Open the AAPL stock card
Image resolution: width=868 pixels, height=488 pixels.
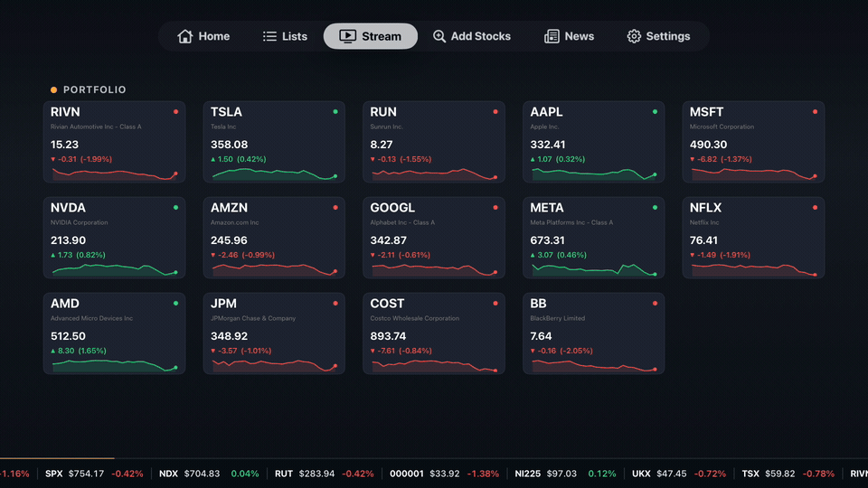click(593, 142)
